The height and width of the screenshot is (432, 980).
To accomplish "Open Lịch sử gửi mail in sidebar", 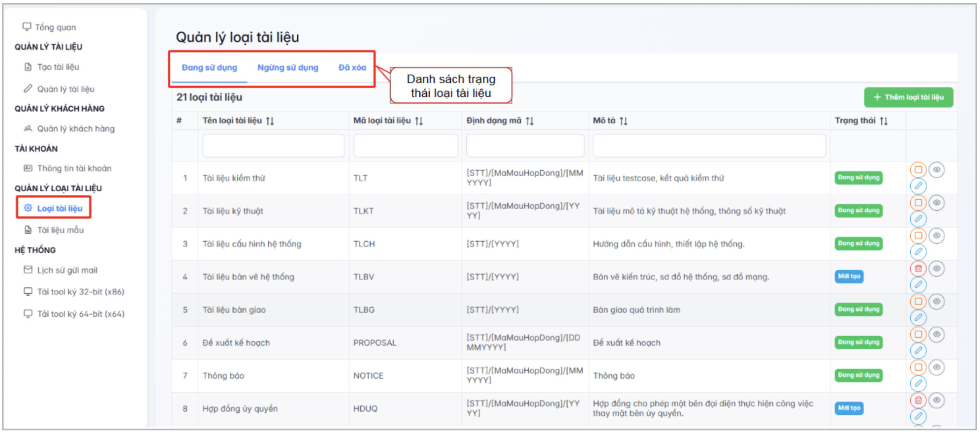I will [x=67, y=270].
